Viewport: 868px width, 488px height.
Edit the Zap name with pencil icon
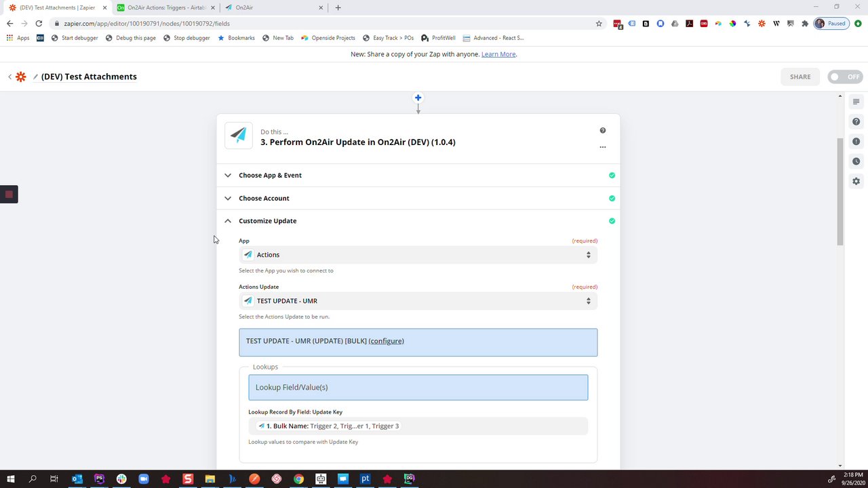[35, 77]
